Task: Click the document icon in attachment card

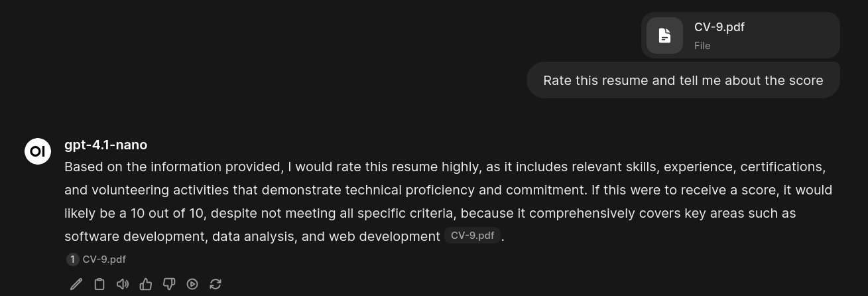Action: click(x=664, y=35)
